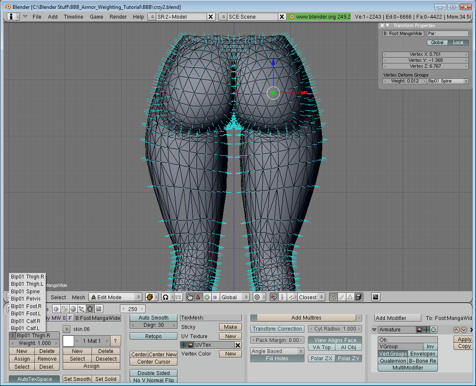Viewport: 476px width, 386px height.
Task: Click the Center Cursor button
Action: tap(153, 362)
